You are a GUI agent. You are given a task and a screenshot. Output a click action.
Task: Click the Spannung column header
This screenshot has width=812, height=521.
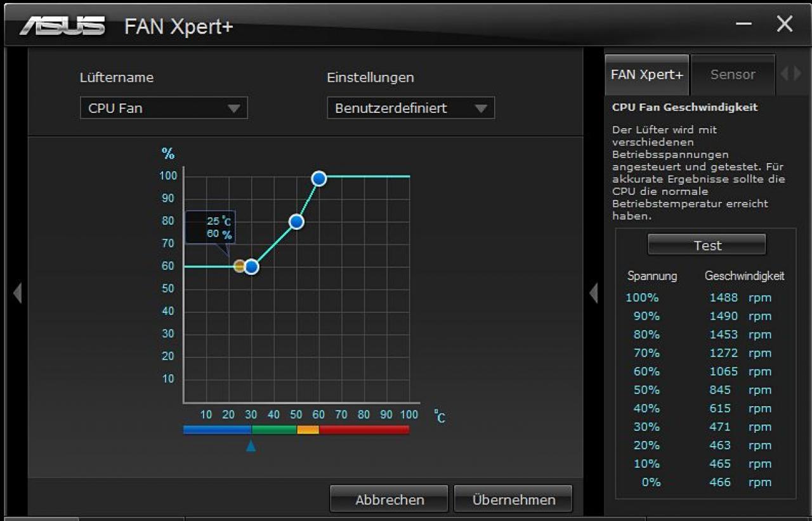pos(652,276)
